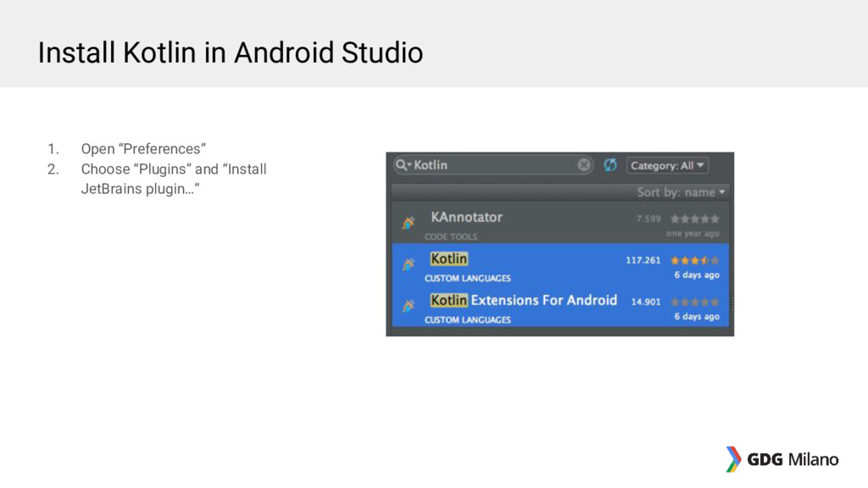Select Kotlin Extensions For Android plugin
The height and width of the screenshot is (488, 868).
coord(560,305)
